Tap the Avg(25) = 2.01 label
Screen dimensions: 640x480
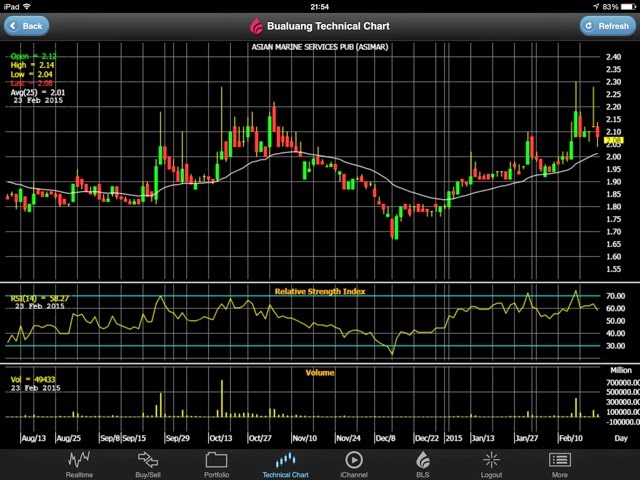pos(38,92)
